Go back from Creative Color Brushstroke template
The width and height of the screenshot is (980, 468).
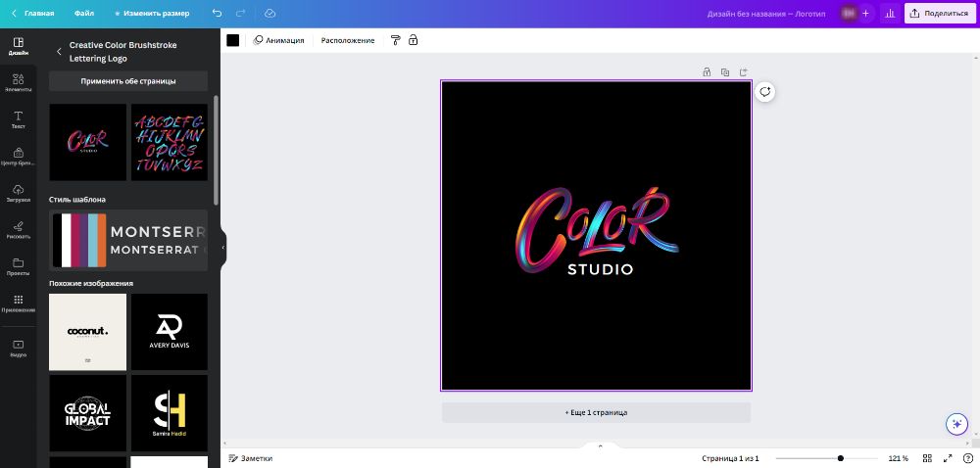coord(59,52)
